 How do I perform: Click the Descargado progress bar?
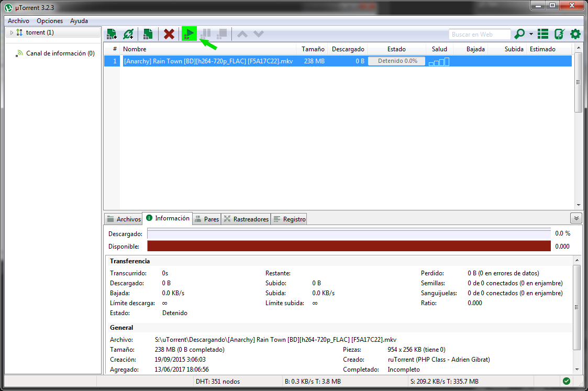point(348,232)
